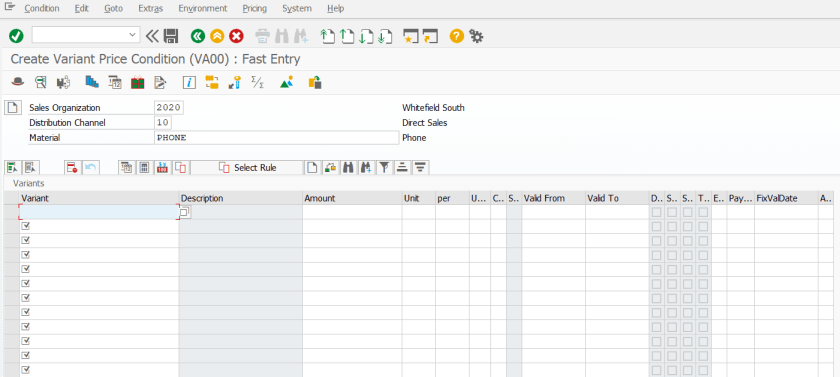Click the Free Goods gift box icon
Image resolution: width=840 pixels, height=377 pixels.
pyautogui.click(x=138, y=82)
